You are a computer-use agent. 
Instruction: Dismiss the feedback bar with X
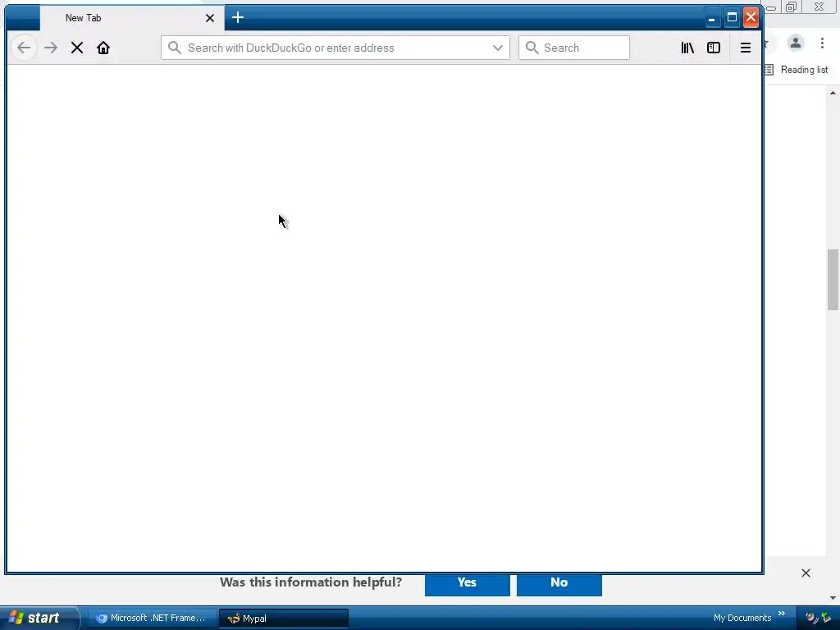coord(806,573)
